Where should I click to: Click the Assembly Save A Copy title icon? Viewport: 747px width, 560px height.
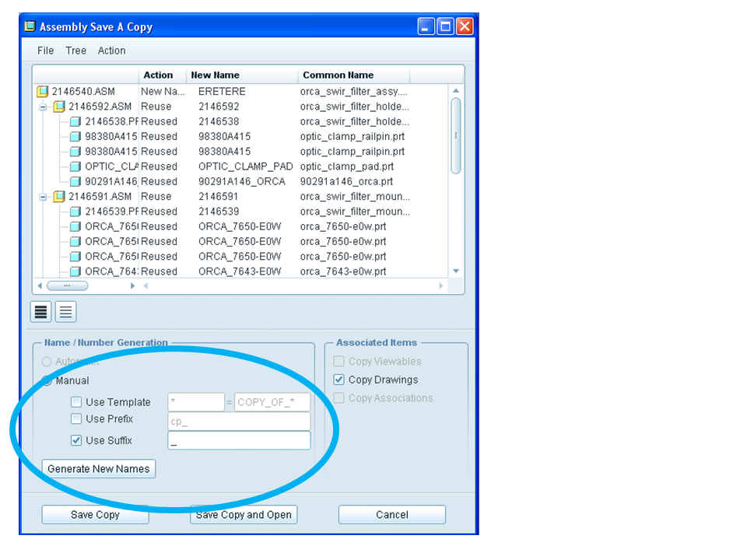(x=30, y=26)
